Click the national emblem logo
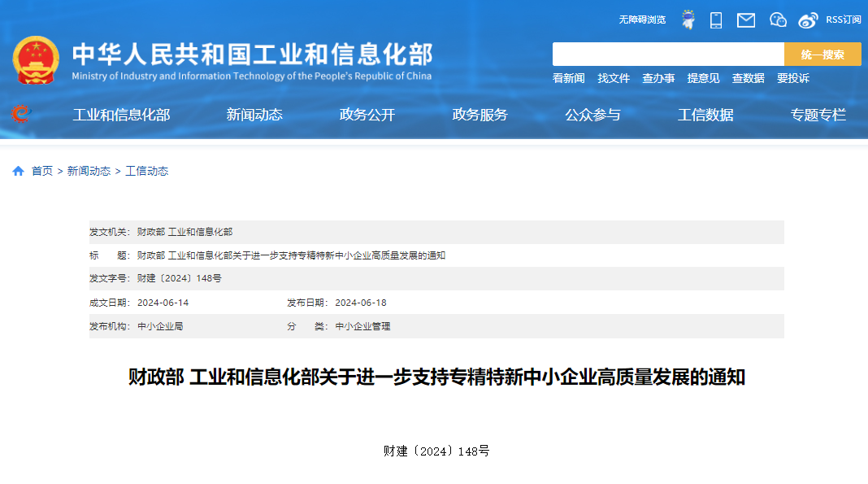The image size is (868, 484). 35,59
